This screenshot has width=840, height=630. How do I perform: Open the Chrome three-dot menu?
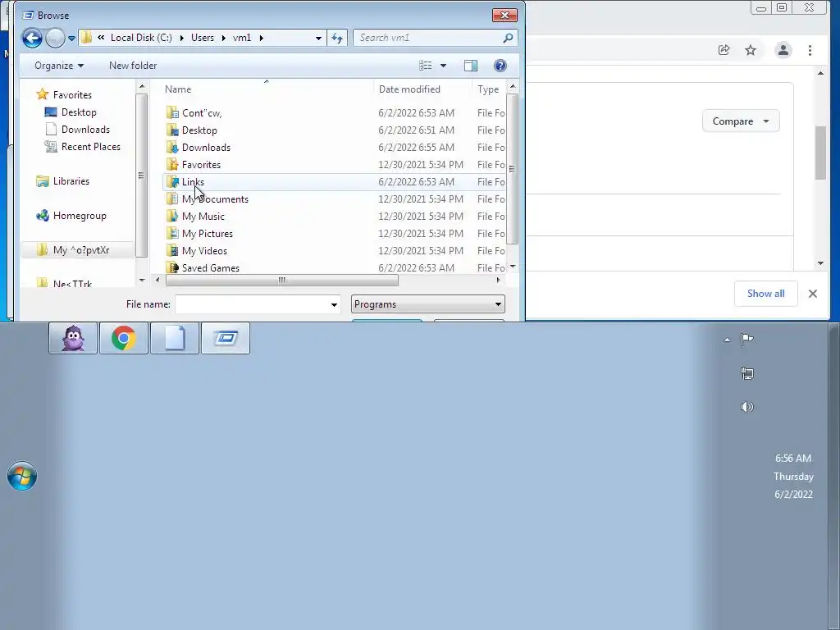(810, 50)
